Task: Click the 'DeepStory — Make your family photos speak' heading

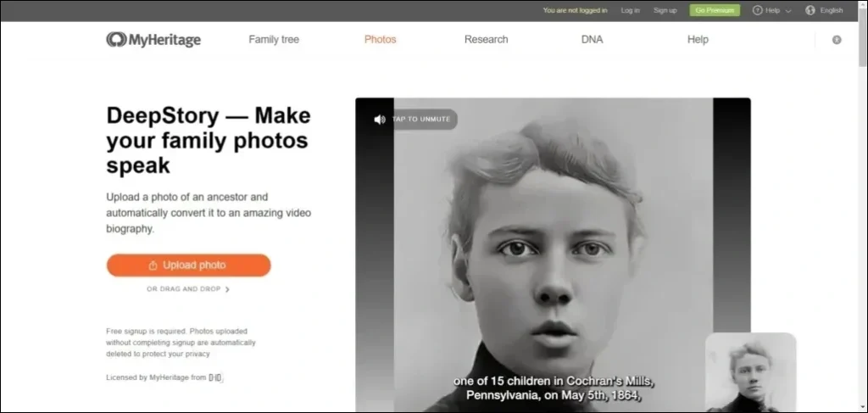Action: [x=209, y=141]
